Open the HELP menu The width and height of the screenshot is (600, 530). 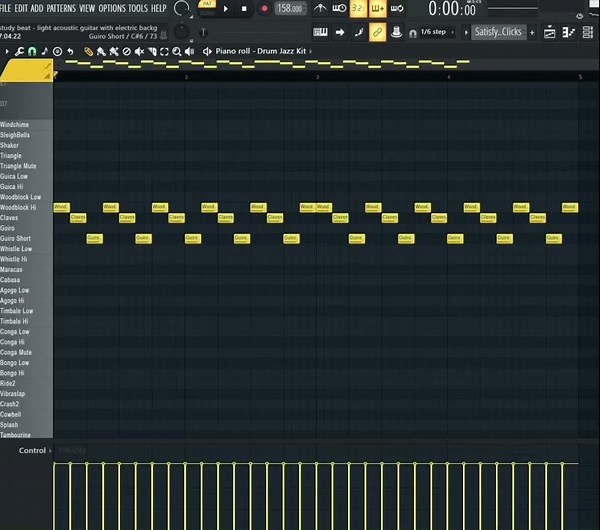(158, 8)
